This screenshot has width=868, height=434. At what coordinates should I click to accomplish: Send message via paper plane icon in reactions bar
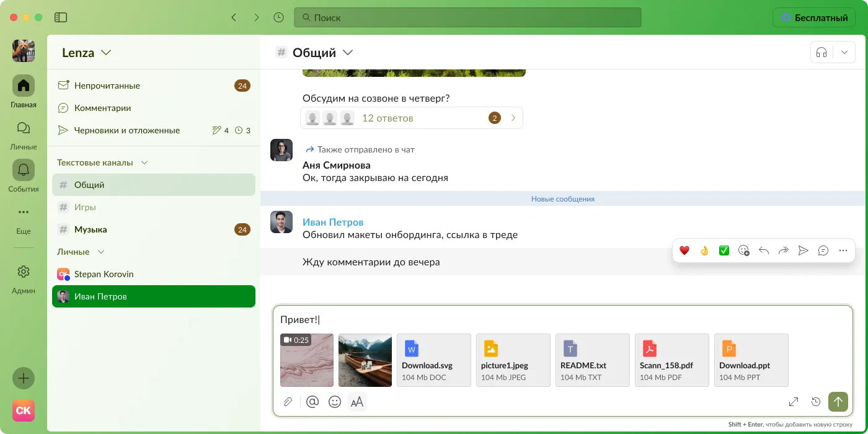pos(804,250)
